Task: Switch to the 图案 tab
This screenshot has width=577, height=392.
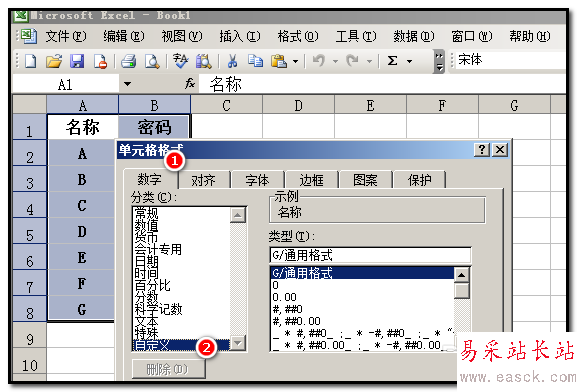Action: 365,180
